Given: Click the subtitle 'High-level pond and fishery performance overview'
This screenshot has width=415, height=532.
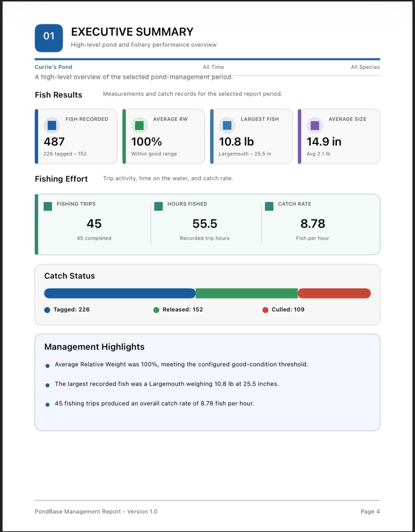Looking at the screenshot, I should pos(143,45).
